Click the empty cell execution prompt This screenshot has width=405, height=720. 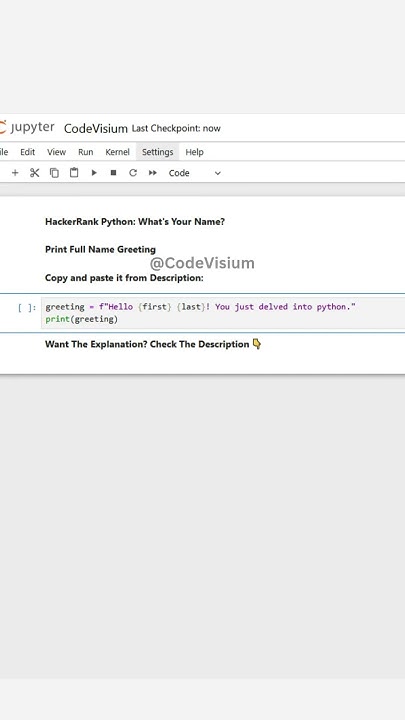click(27, 308)
